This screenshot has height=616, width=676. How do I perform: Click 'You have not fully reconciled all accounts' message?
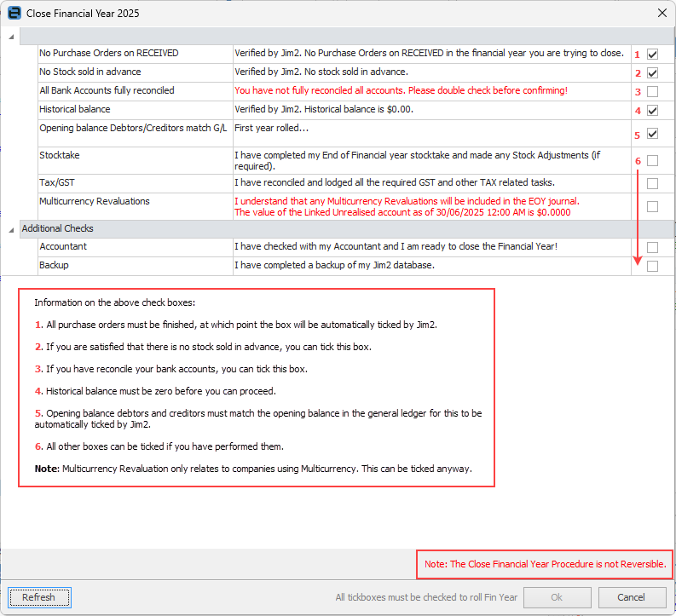(401, 90)
